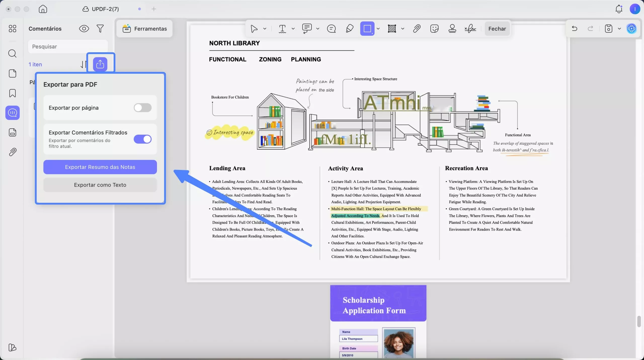Enable the Exportar por página switch
The height and width of the screenshot is (360, 644).
pos(143,108)
